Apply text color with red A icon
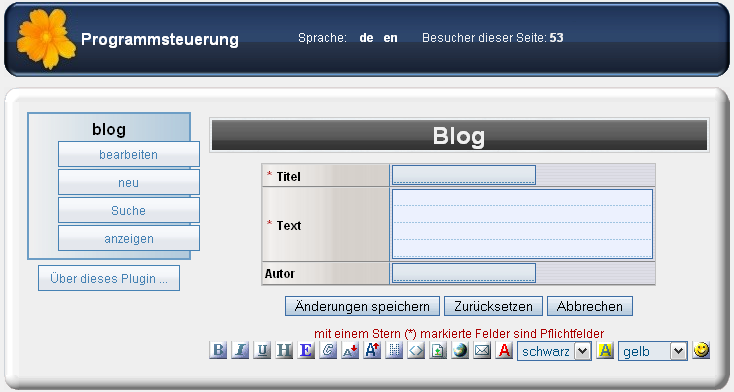This screenshot has width=734, height=392. pos(504,350)
